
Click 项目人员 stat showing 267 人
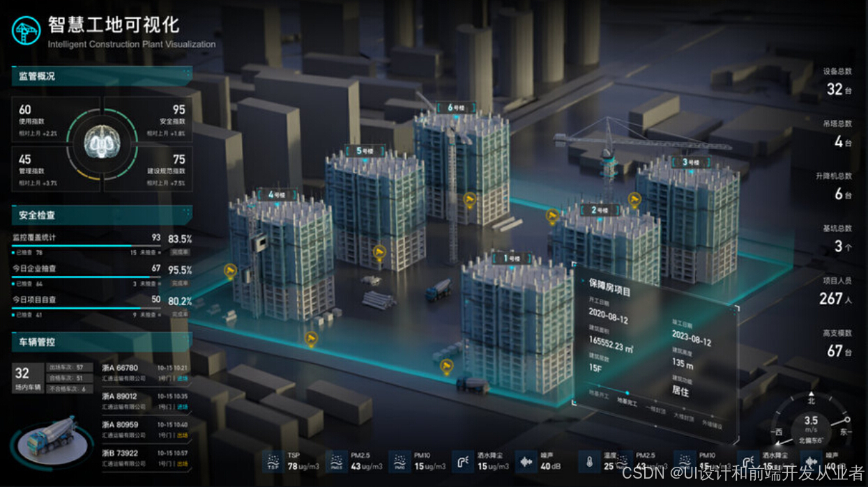[836, 292]
